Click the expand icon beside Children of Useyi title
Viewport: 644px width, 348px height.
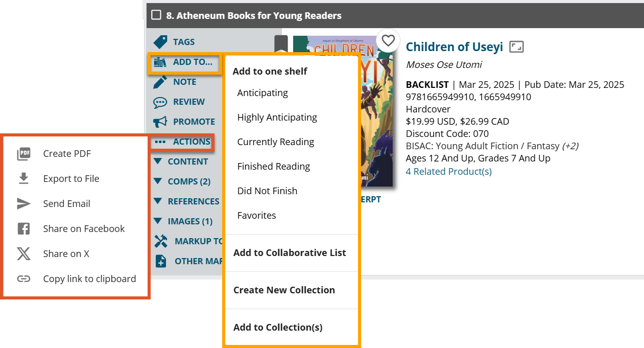(x=517, y=48)
